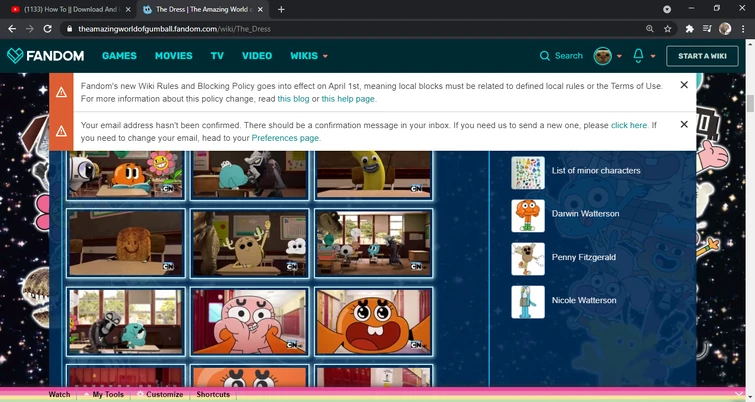
Task: Bookmark this page with the star icon
Action: [667, 29]
